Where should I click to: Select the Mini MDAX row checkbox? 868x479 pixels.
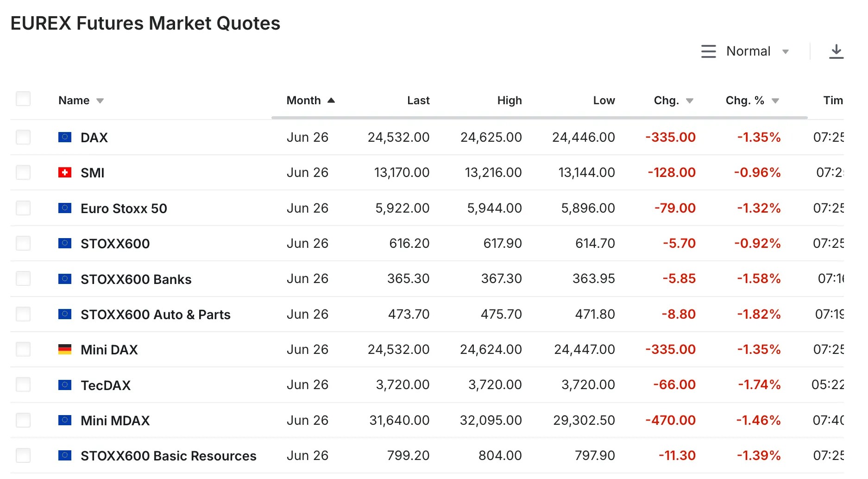(x=23, y=420)
